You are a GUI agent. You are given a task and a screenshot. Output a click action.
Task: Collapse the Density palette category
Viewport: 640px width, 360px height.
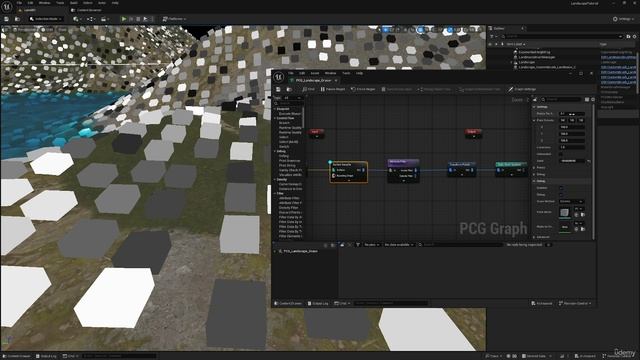tap(275, 180)
